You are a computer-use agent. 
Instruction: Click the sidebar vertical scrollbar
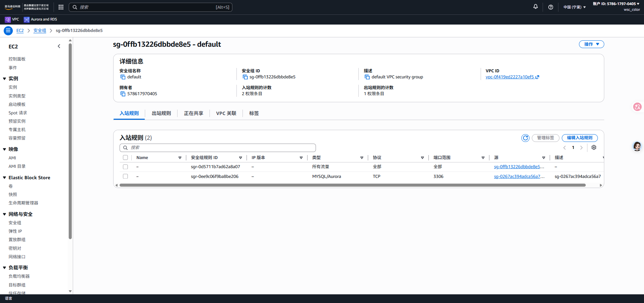[70, 141]
